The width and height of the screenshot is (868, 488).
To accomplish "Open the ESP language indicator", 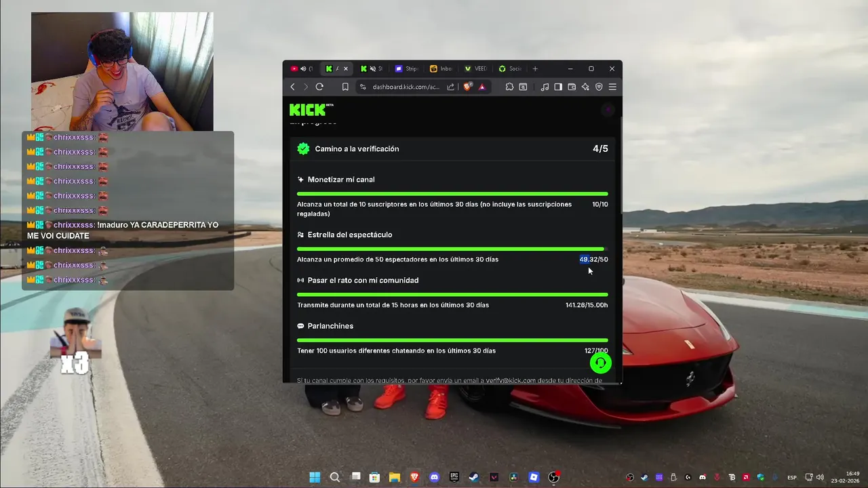I will pyautogui.click(x=792, y=478).
